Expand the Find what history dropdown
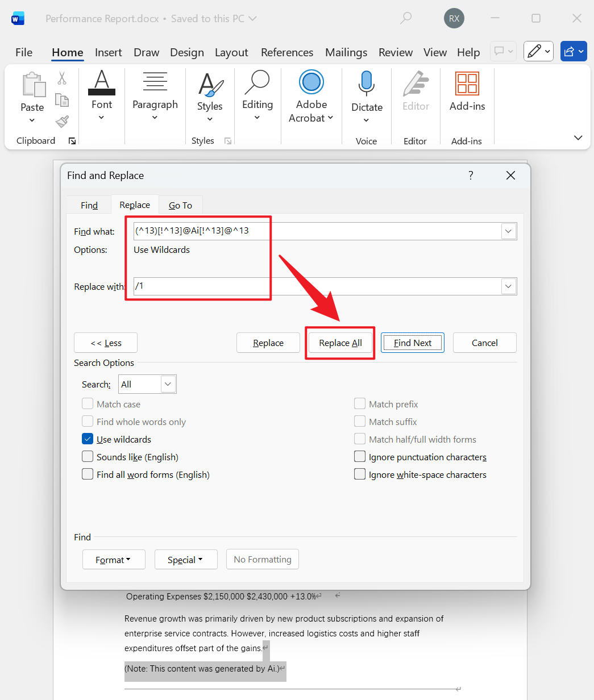 click(508, 231)
